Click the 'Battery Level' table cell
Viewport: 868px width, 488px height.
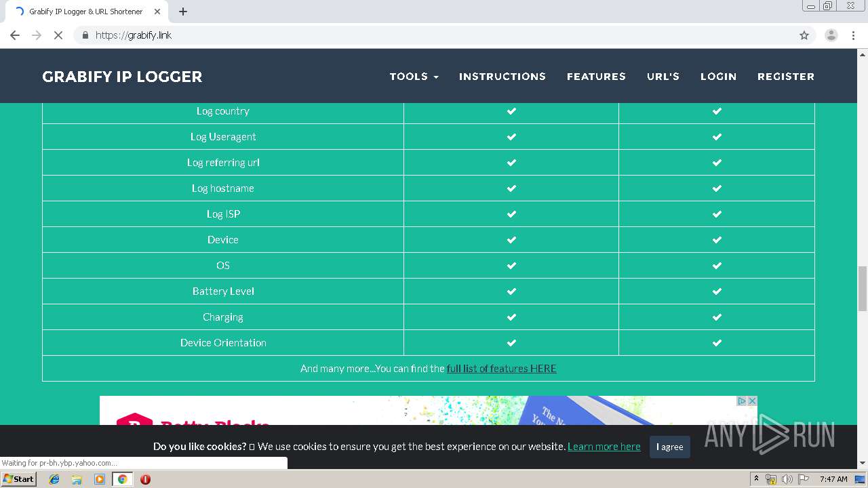(x=223, y=291)
